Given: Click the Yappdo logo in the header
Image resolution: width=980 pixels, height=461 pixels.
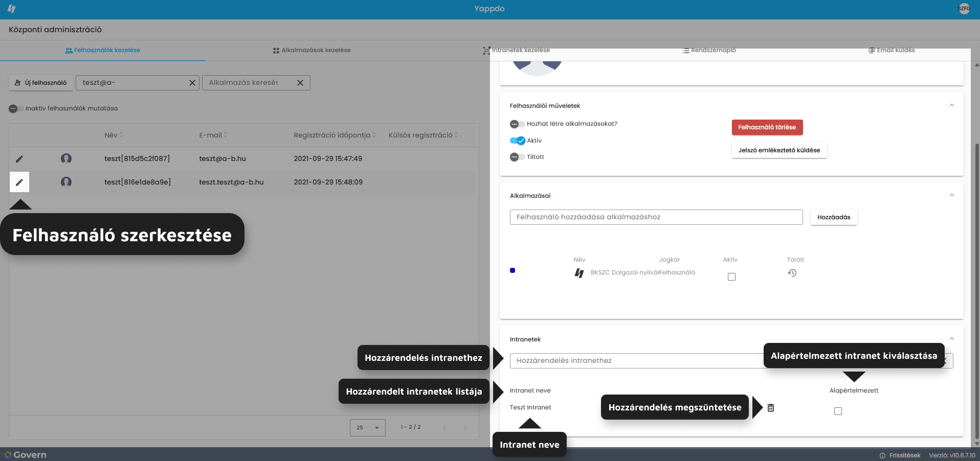Looking at the screenshot, I should click(11, 9).
